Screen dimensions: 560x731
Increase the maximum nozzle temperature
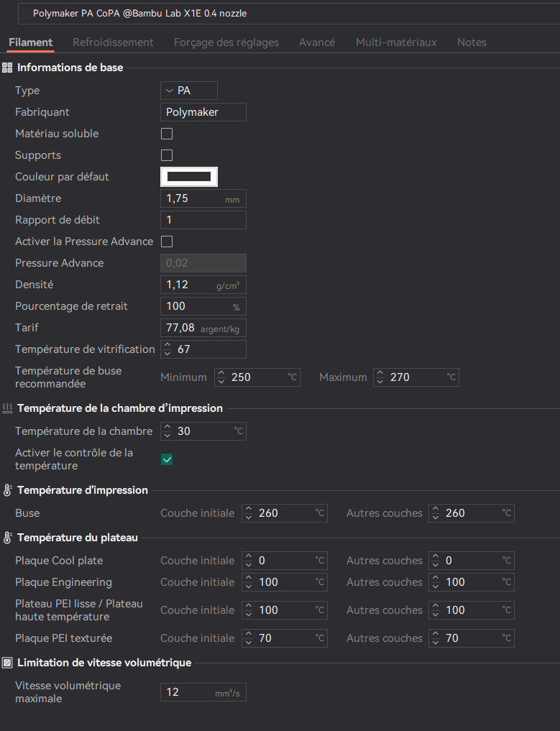click(x=380, y=374)
